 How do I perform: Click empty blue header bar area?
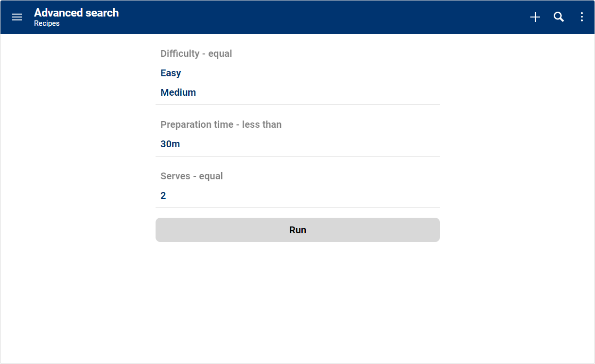(316, 17)
